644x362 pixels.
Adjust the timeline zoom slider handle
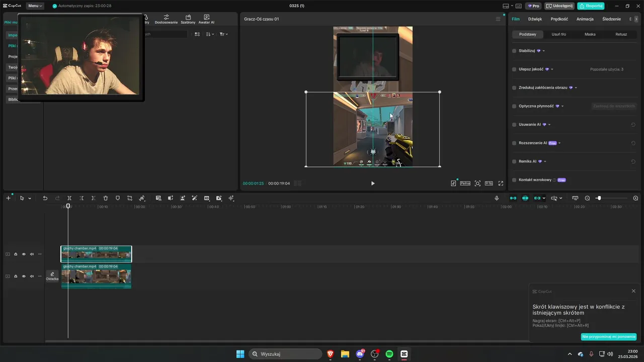click(x=599, y=198)
